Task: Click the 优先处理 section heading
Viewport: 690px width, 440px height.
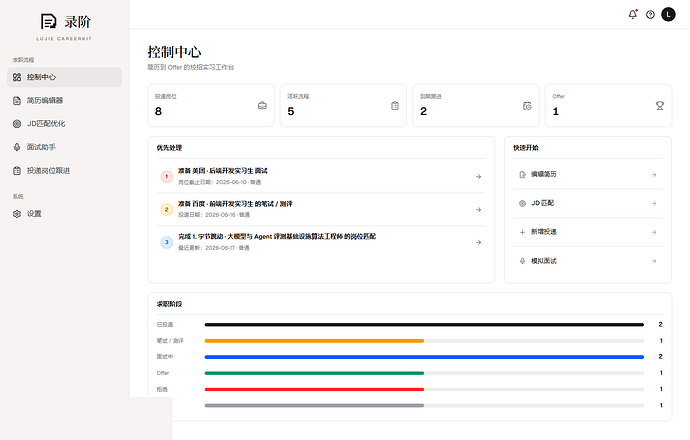Action: [x=169, y=148]
